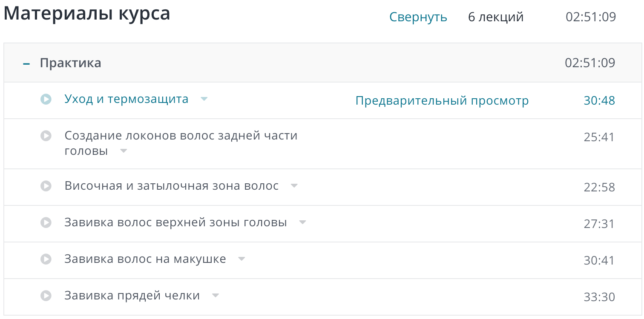Click the 30:48 duration of first lecture
The image size is (644, 319).
point(599,101)
